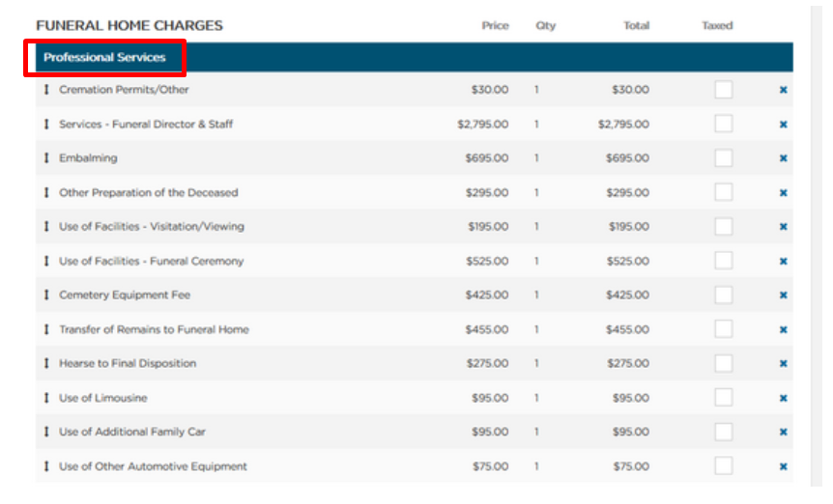Image resolution: width=833 pixels, height=504 pixels.
Task: Enable Taxed for Use of Additional Family Car
Action: (x=724, y=432)
